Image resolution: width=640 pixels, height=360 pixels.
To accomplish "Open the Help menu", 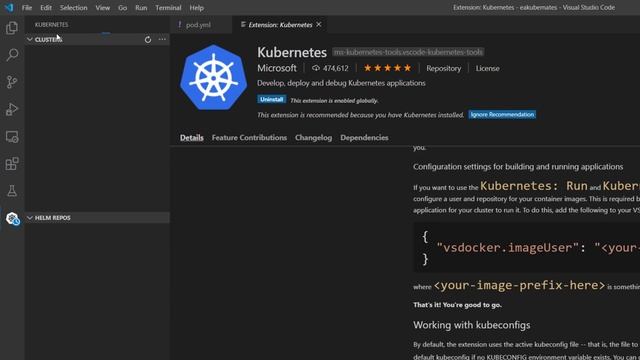I will click(196, 8).
